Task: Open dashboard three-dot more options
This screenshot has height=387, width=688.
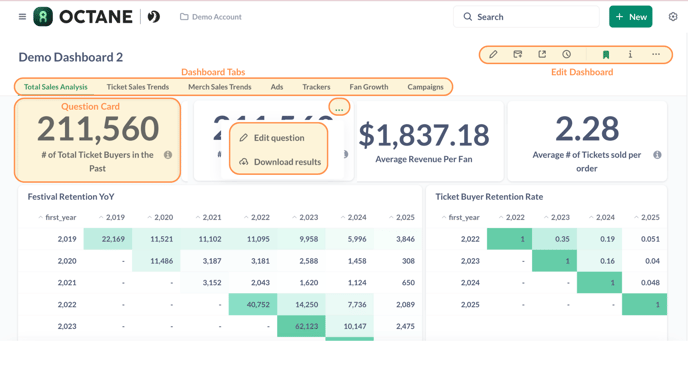Action: [656, 54]
